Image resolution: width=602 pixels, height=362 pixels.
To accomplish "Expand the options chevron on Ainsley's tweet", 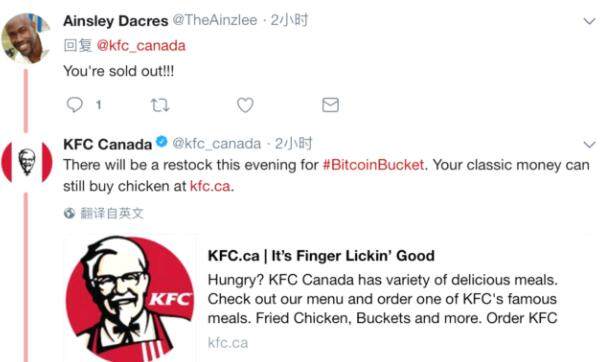I will (x=589, y=21).
